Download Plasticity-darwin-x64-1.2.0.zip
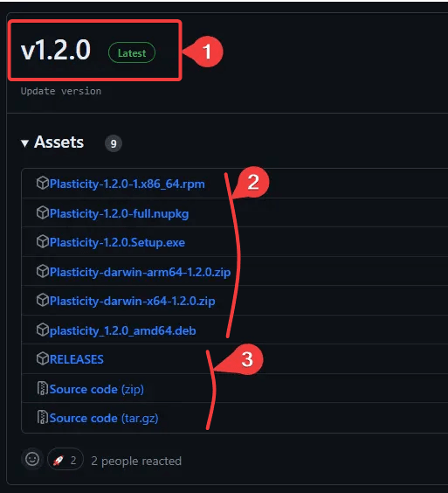Image resolution: width=448 pixels, height=493 pixels. click(x=132, y=302)
